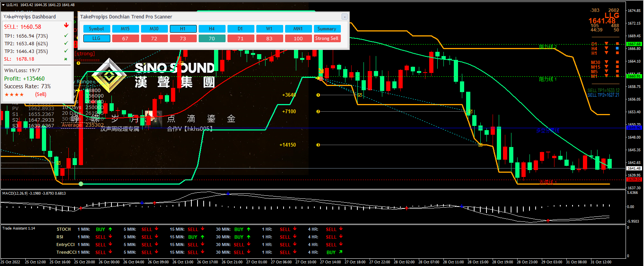Viewport: 644px width, 266px height.
Task: Select the MN1 timeframe in scanner
Action: (x=298, y=29)
